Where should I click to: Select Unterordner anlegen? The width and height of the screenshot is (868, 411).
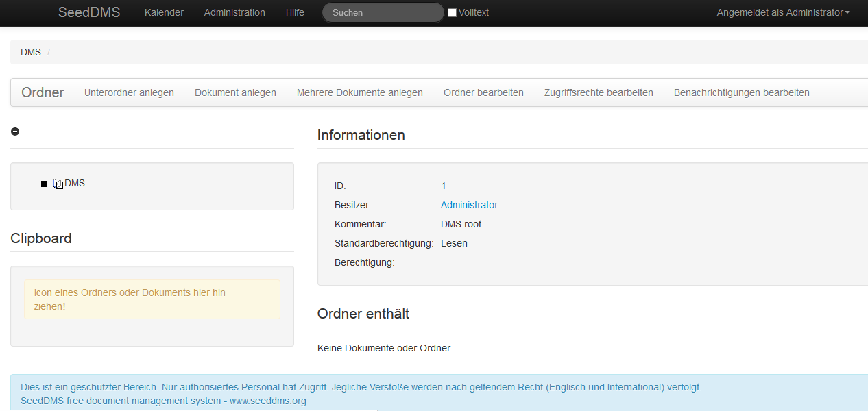click(x=129, y=92)
